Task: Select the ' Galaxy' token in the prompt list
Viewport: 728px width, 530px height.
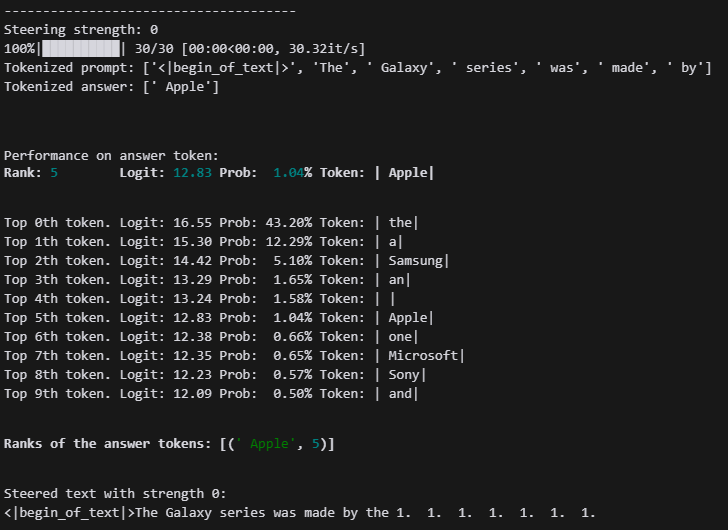Action: 403,68
